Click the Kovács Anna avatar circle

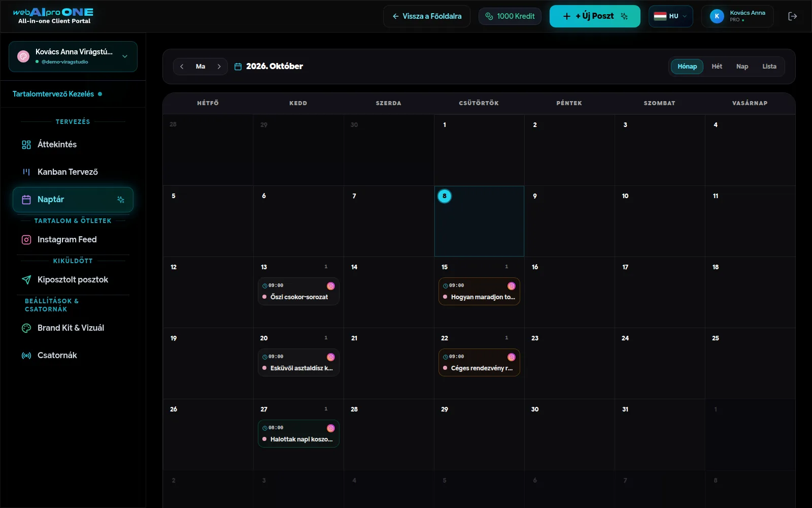point(717,16)
